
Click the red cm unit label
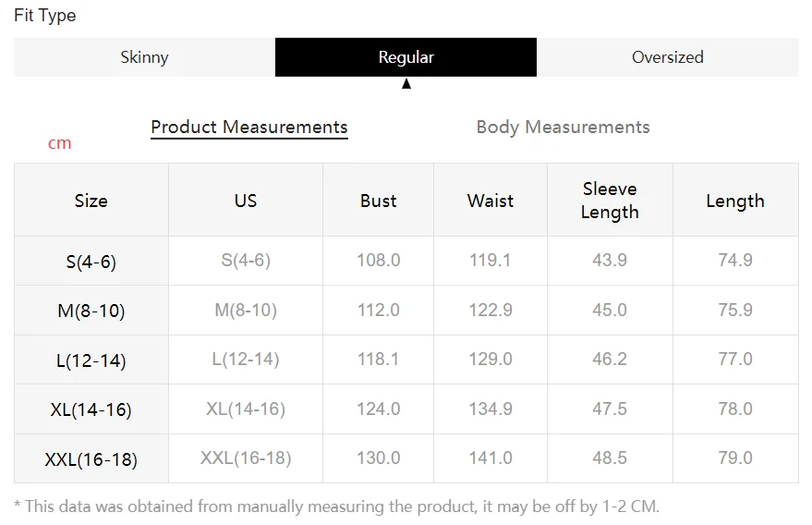click(59, 143)
